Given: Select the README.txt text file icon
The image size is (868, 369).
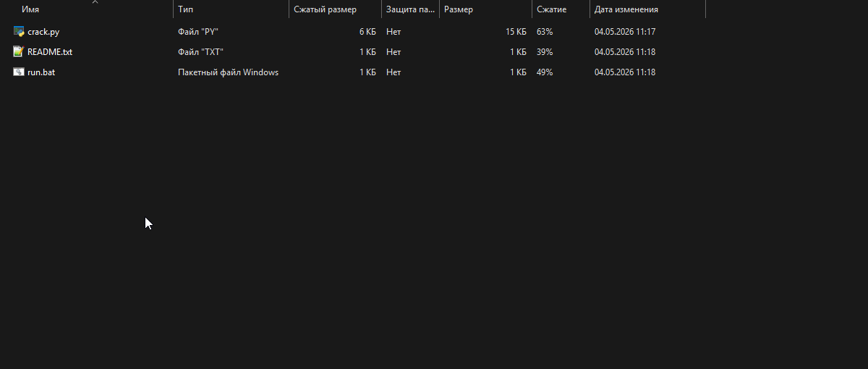Looking at the screenshot, I should click(x=19, y=52).
